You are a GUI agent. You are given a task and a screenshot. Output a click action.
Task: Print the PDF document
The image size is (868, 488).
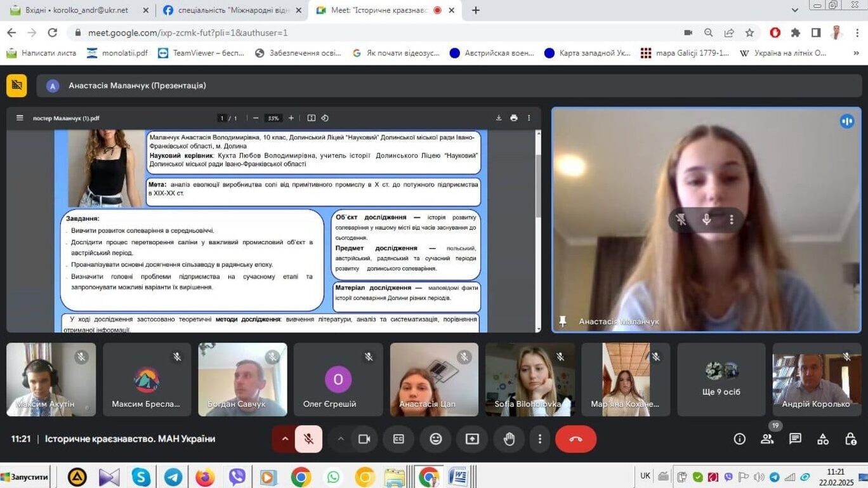[514, 118]
